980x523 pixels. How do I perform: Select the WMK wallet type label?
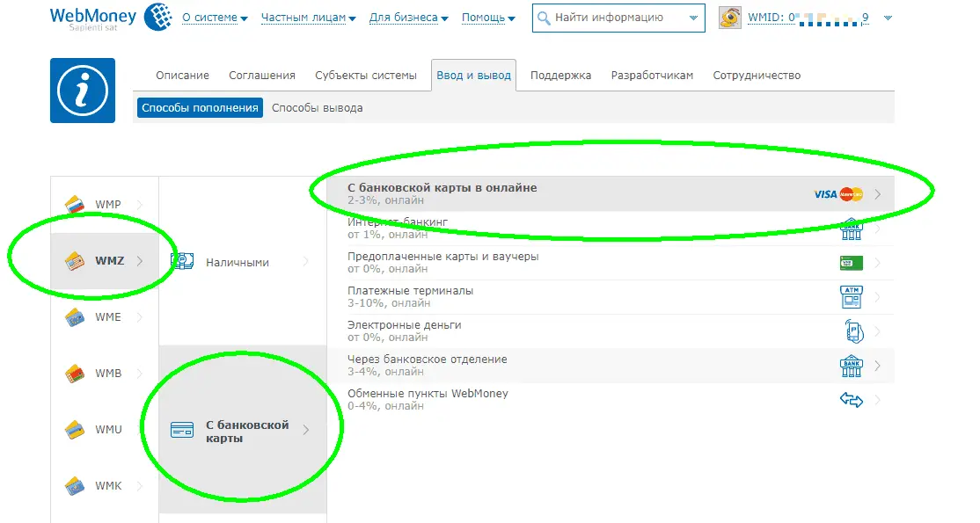(108, 485)
